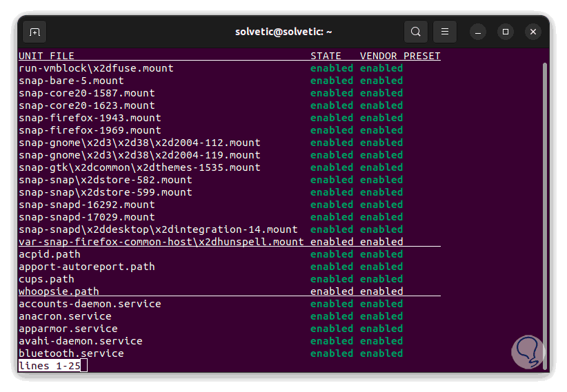
Task: Select the bluetooth.service line
Action: pos(71,353)
